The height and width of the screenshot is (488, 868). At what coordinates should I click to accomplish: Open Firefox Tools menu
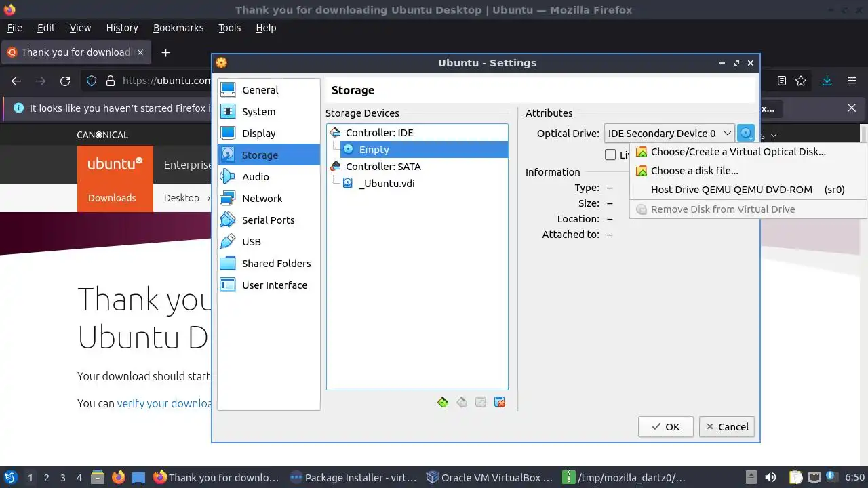click(229, 28)
